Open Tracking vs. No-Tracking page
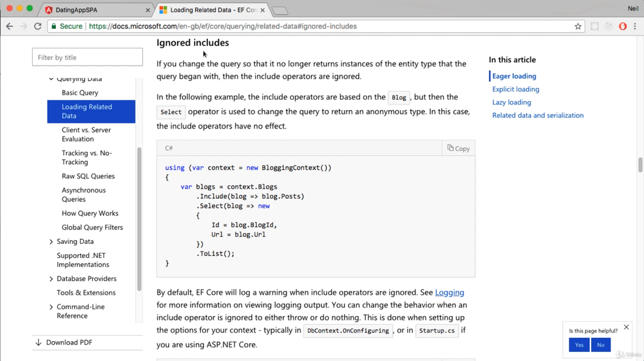This screenshot has width=644, height=361. [x=87, y=158]
